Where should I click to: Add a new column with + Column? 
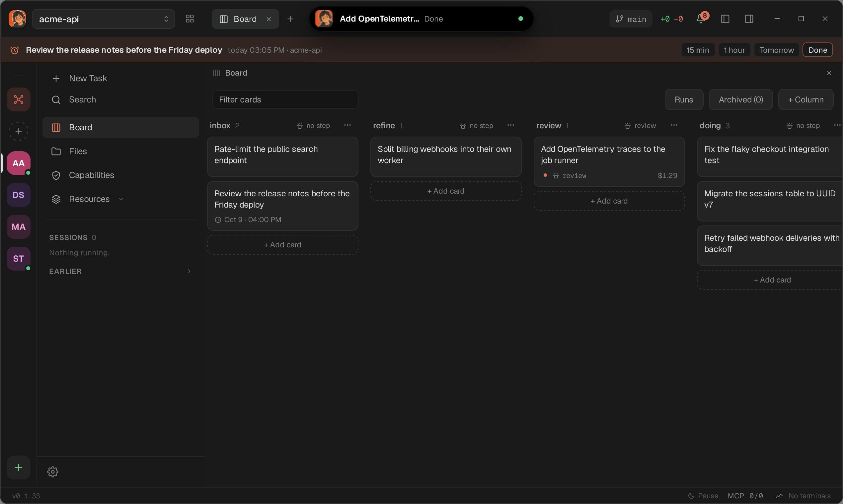[805, 99]
